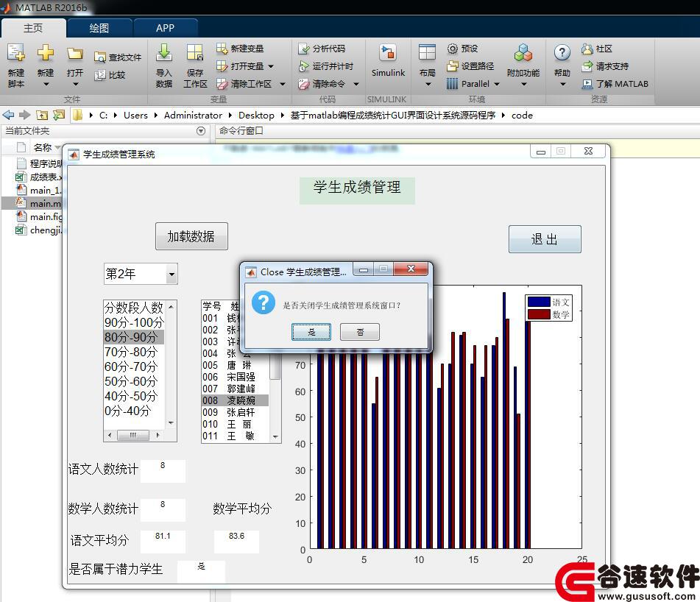Select student 006 宋国强 in the list
Image resolution: width=700 pixels, height=602 pixels.
tap(236, 377)
